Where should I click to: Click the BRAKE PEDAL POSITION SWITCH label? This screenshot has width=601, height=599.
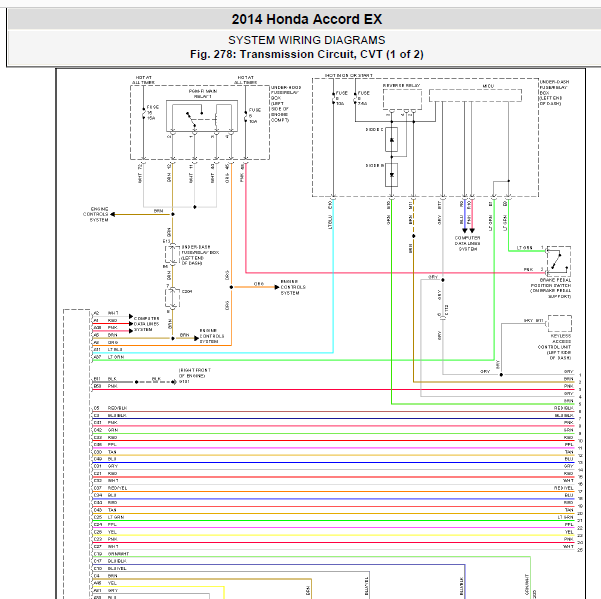pyautogui.click(x=551, y=288)
